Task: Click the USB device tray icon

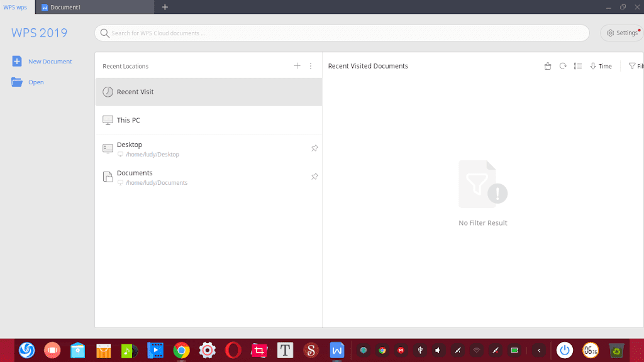Action: [x=419, y=351]
